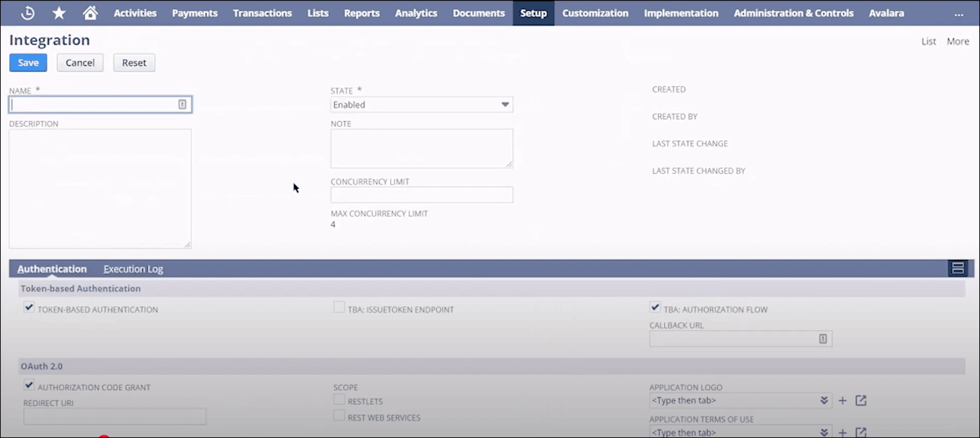The image size is (980, 438).
Task: Click the Concurrency Limit input field
Action: (421, 195)
